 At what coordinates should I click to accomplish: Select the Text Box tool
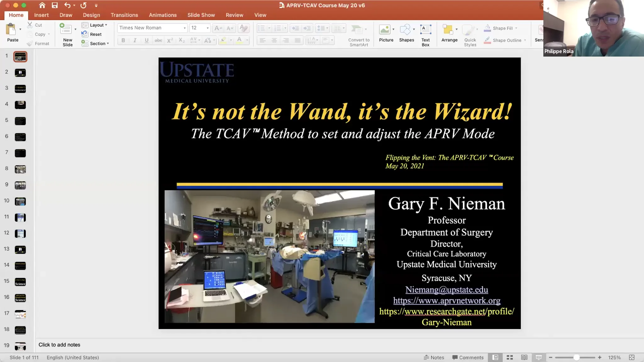pos(426,33)
